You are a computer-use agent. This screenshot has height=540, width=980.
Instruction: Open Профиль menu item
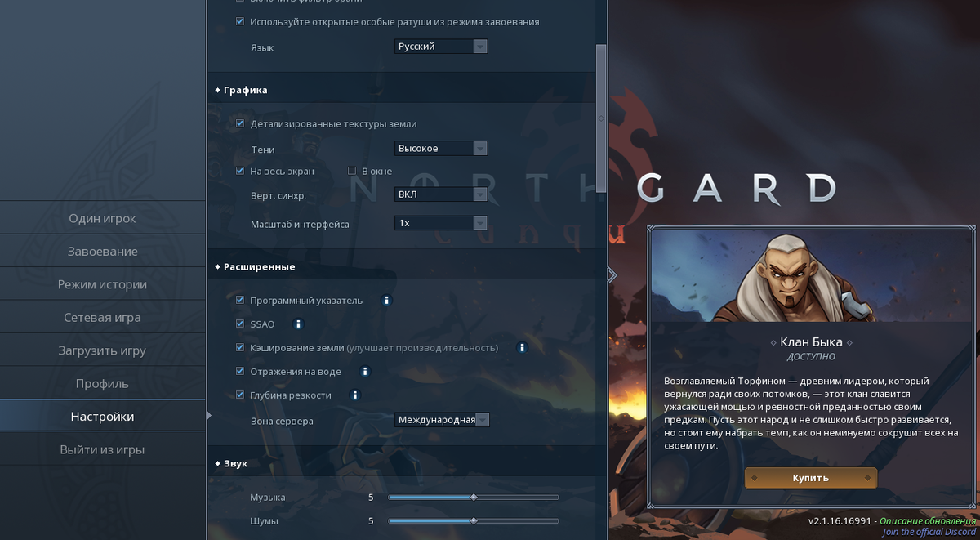103,383
